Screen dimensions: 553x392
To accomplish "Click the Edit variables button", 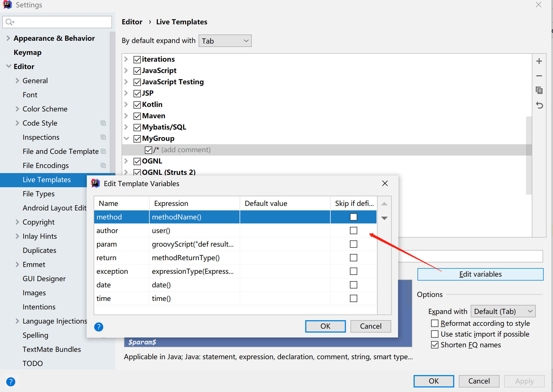I will coord(480,274).
